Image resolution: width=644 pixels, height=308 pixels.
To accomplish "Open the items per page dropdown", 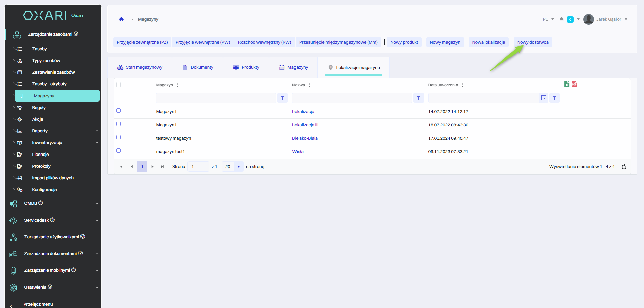I will click(x=238, y=167).
